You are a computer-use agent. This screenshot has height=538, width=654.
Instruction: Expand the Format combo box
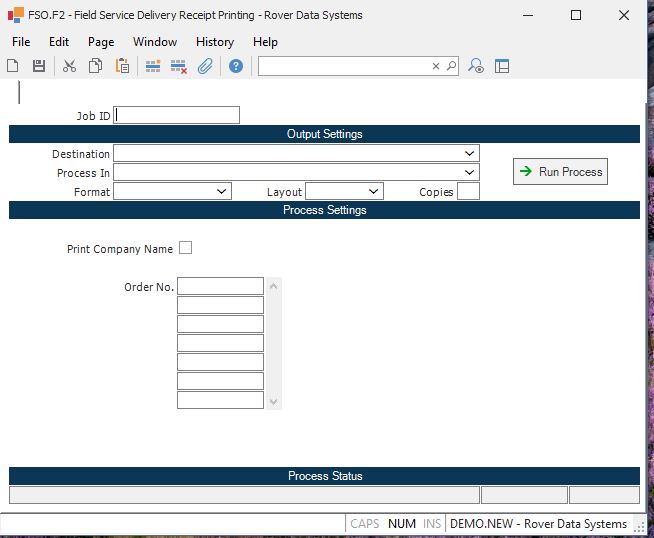[x=222, y=191]
